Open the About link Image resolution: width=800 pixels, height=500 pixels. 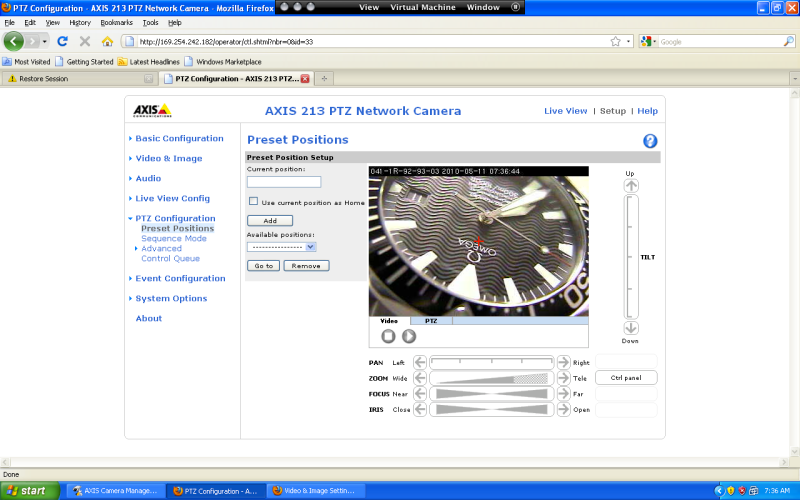pyautogui.click(x=148, y=318)
